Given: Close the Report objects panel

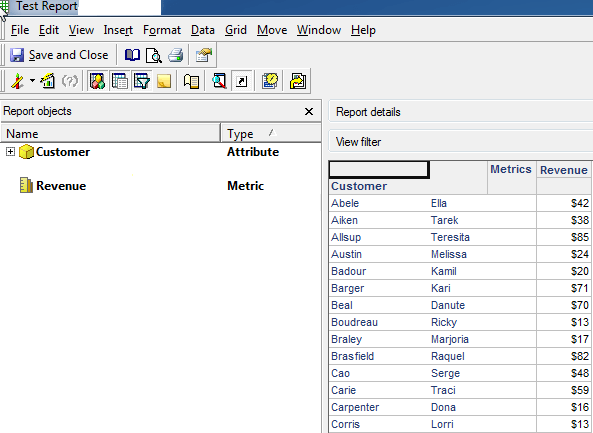Looking at the screenshot, I should pyautogui.click(x=309, y=112).
